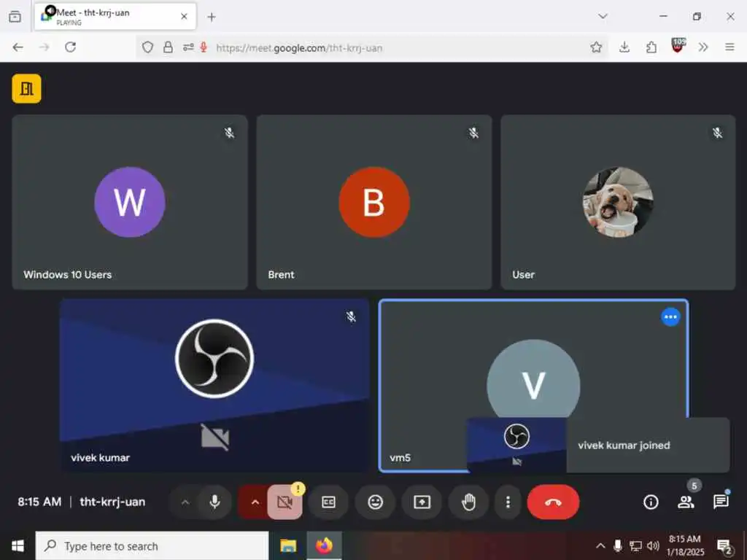The height and width of the screenshot is (560, 747).
Task: Click muted mic icon on vivek kumar tile
Action: (351, 316)
